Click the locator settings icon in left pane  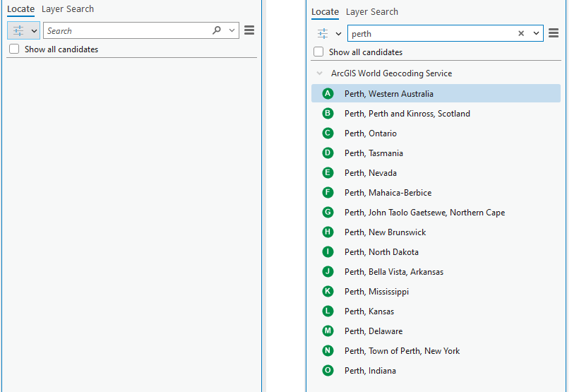pyautogui.click(x=18, y=30)
